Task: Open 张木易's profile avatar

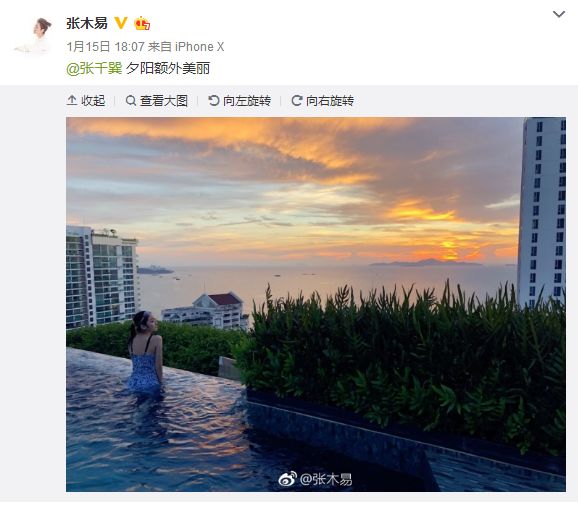Action: tap(33, 35)
